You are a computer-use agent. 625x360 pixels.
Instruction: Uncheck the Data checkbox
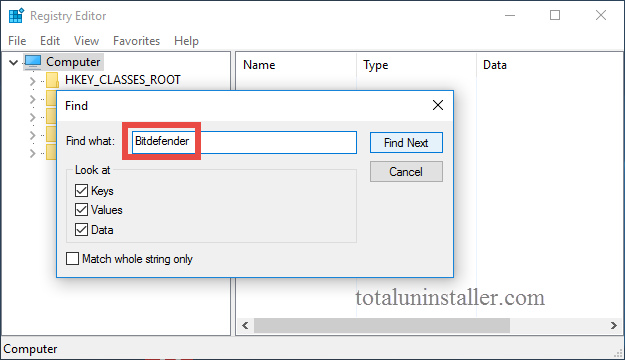click(x=81, y=230)
